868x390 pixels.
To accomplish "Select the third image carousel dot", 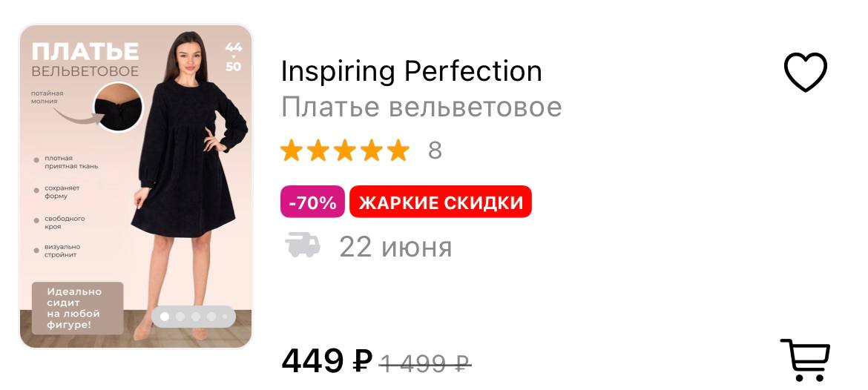I will [x=196, y=317].
